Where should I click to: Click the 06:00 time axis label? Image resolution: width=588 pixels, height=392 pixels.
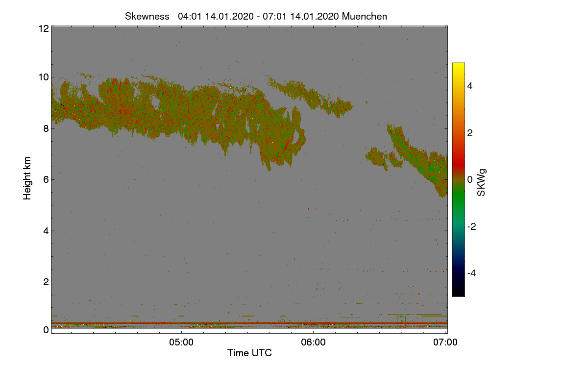tap(314, 343)
